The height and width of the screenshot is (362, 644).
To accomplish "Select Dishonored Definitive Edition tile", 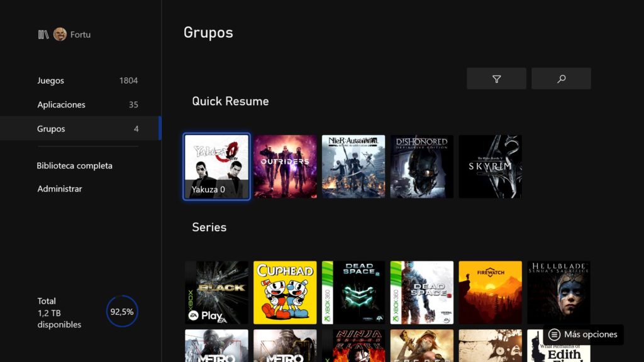I will (x=422, y=167).
